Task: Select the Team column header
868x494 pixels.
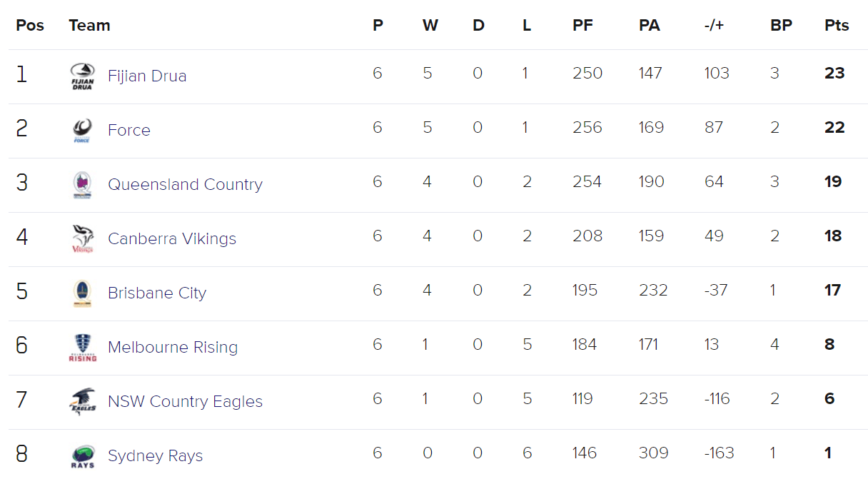Action: 89,26
